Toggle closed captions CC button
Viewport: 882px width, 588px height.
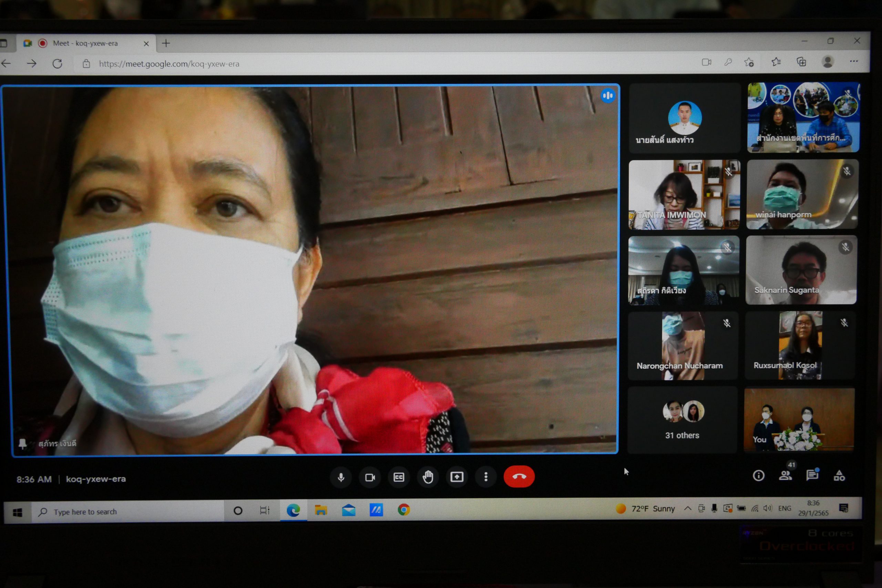399,477
